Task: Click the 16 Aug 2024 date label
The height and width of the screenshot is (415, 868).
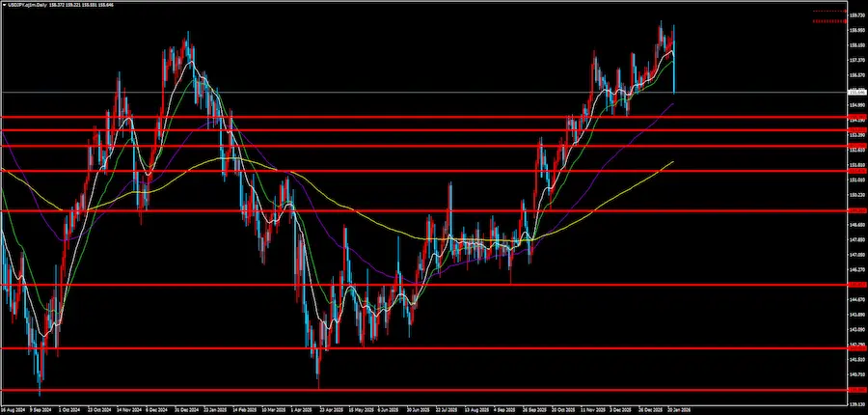Action: [x=14, y=409]
